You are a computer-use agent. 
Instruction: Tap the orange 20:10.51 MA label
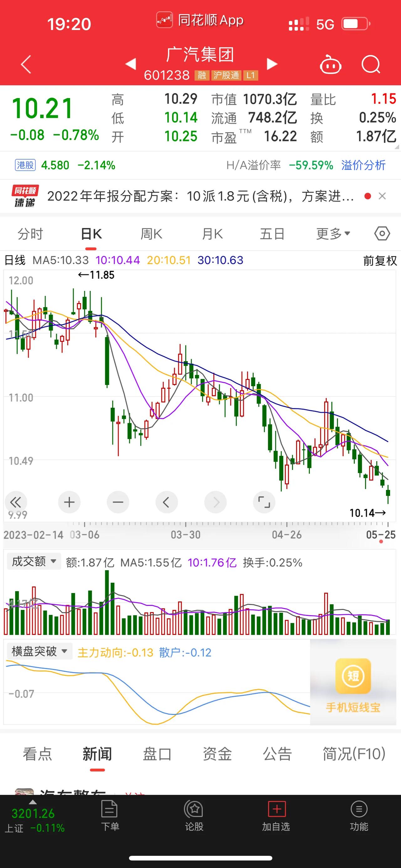169,260
